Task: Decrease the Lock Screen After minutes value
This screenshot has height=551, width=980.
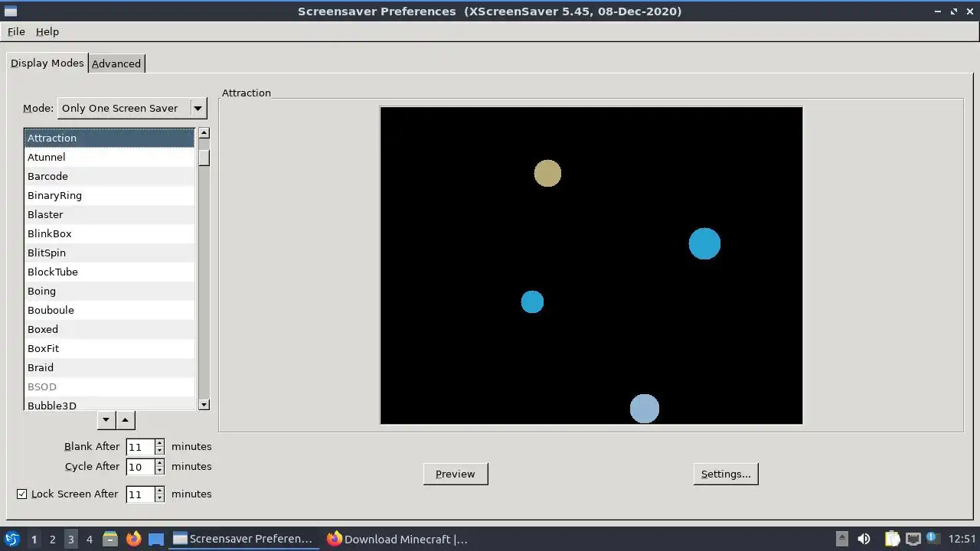Action: [159, 498]
